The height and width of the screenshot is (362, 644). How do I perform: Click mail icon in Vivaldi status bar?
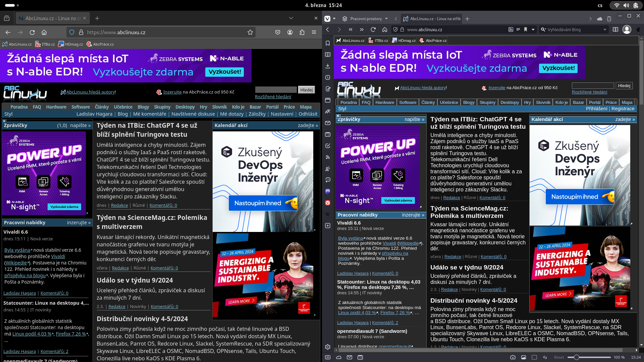tap(349, 357)
